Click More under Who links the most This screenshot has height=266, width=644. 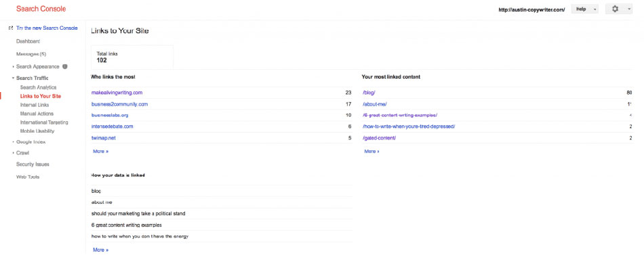pos(100,151)
